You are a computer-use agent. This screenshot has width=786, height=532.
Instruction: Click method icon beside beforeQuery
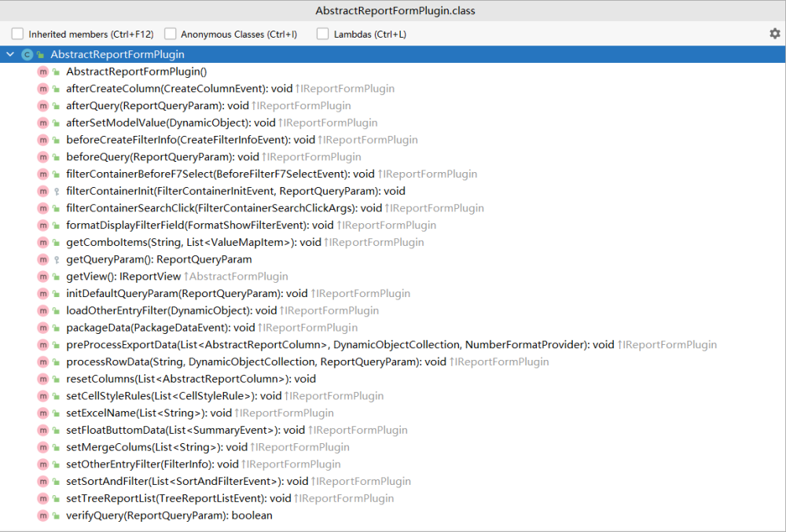tap(43, 157)
